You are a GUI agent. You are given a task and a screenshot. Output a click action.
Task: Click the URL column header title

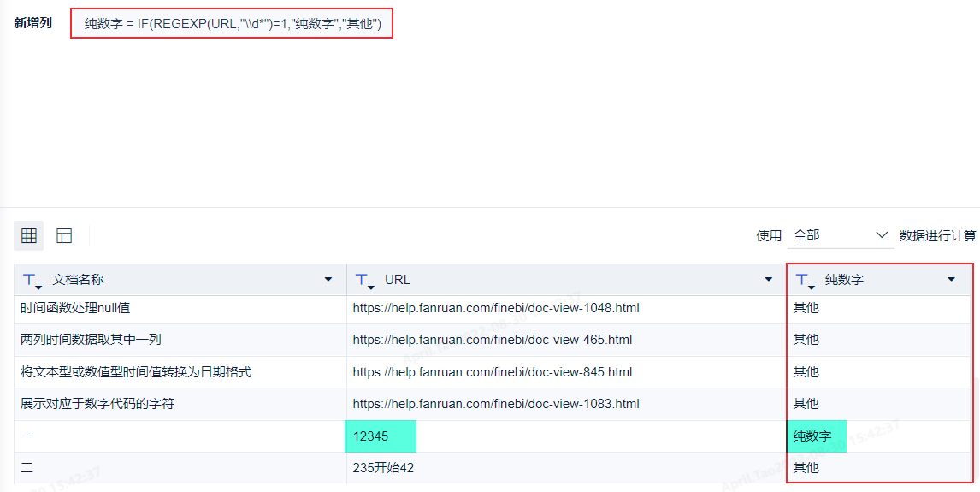coord(398,280)
